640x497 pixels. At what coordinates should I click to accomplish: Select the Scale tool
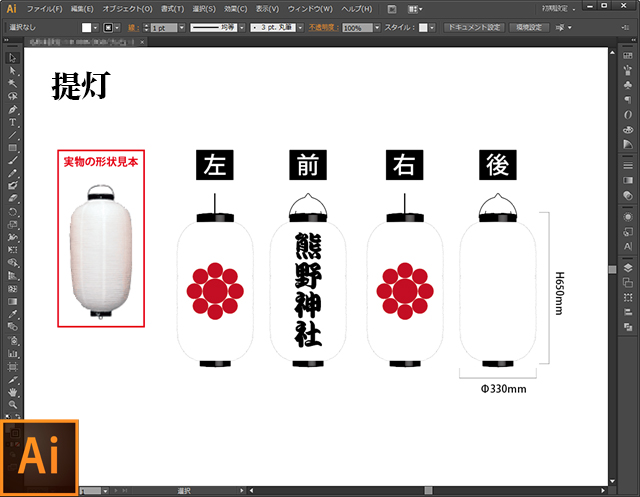pyautogui.click(x=12, y=224)
